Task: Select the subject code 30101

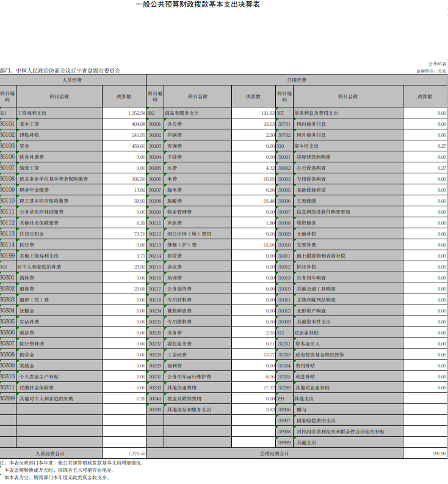Action: pos(7,124)
